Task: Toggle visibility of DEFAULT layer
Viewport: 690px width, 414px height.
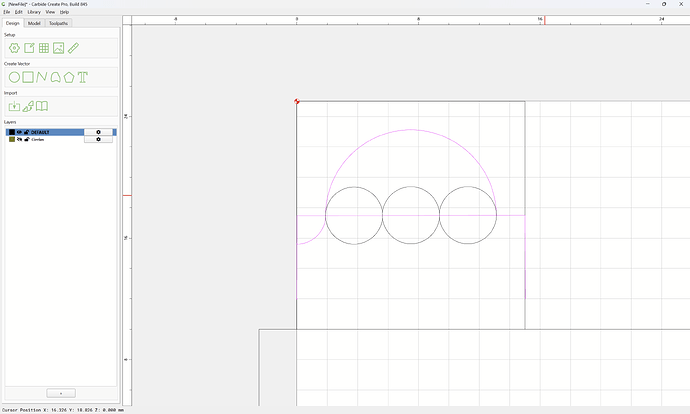Action: (x=19, y=132)
